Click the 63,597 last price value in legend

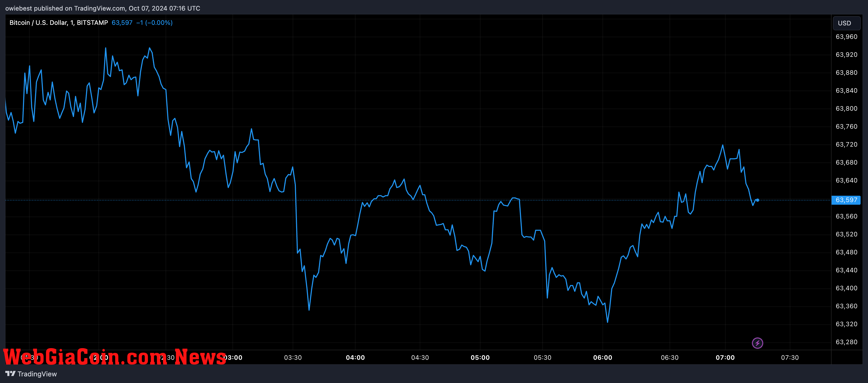122,22
